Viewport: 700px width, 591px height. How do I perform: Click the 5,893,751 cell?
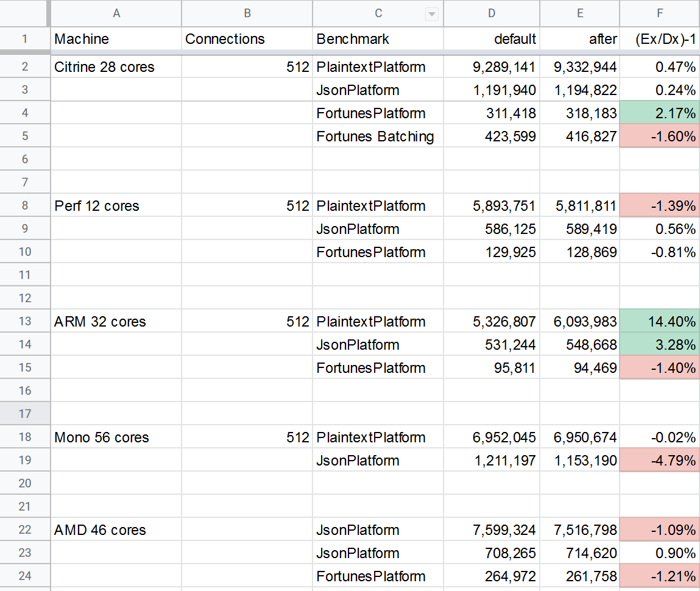(492, 205)
